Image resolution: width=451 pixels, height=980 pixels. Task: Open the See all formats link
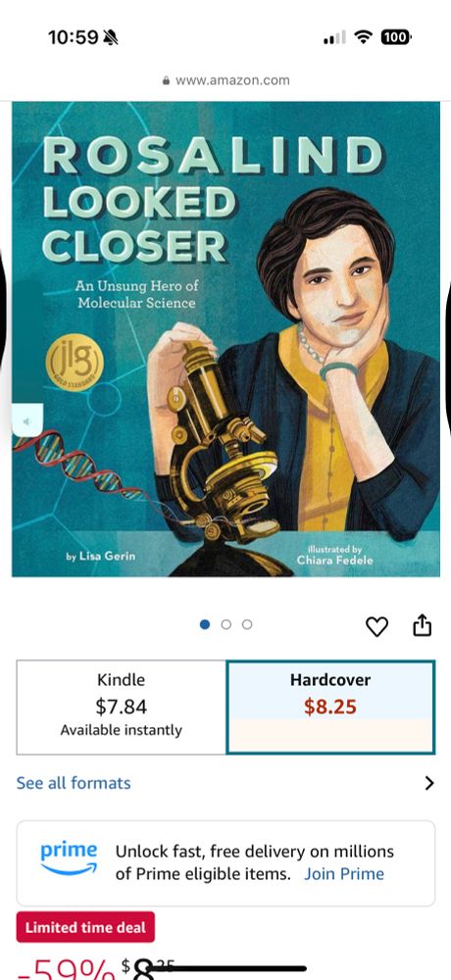point(74,783)
